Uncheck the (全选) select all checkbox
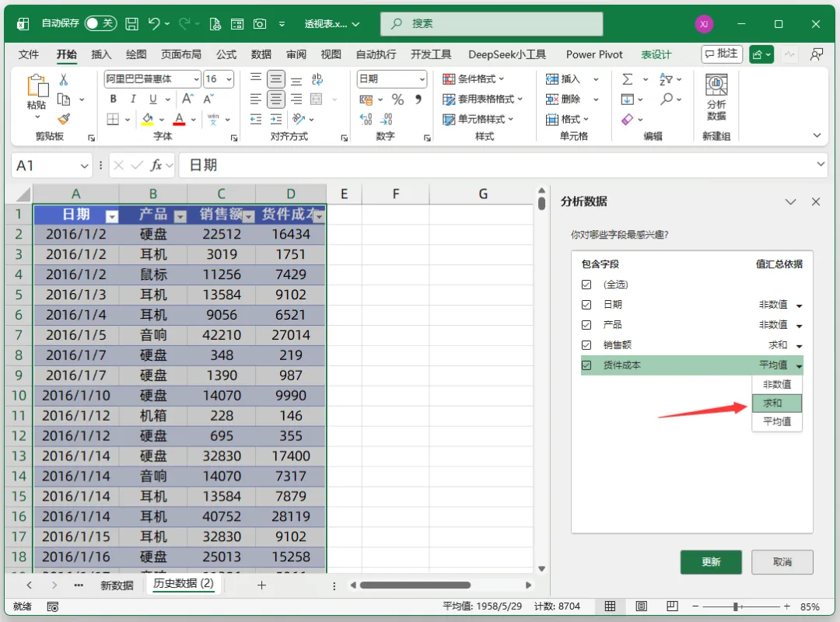The image size is (840, 622). click(586, 285)
